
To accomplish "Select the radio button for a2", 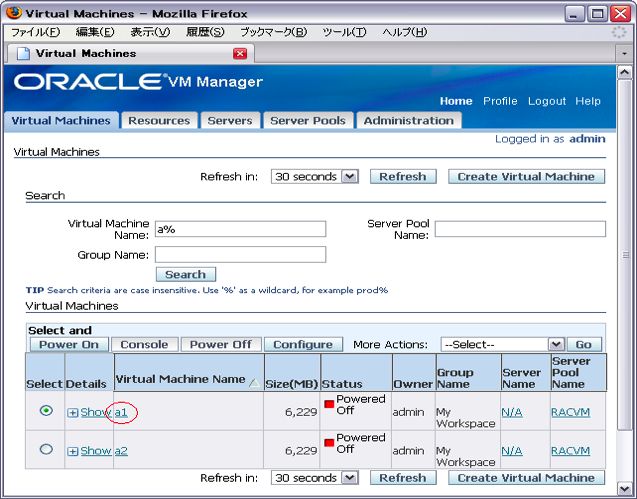I will tap(46, 449).
